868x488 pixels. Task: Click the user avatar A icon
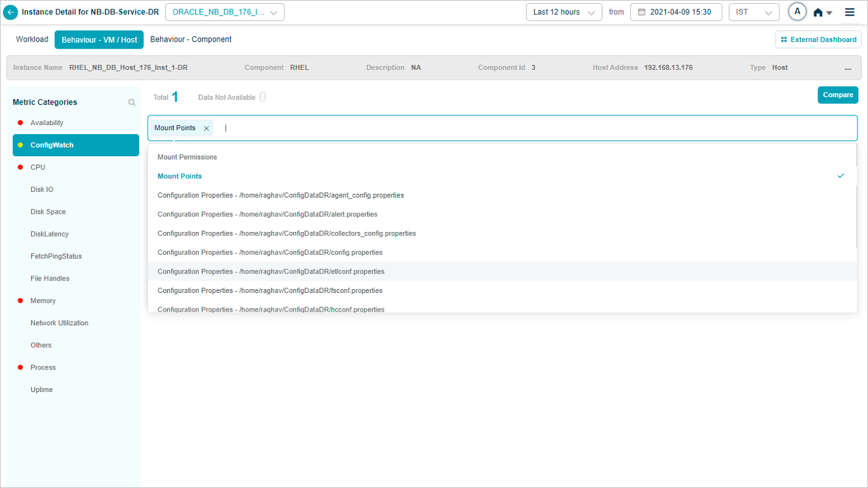tap(797, 12)
